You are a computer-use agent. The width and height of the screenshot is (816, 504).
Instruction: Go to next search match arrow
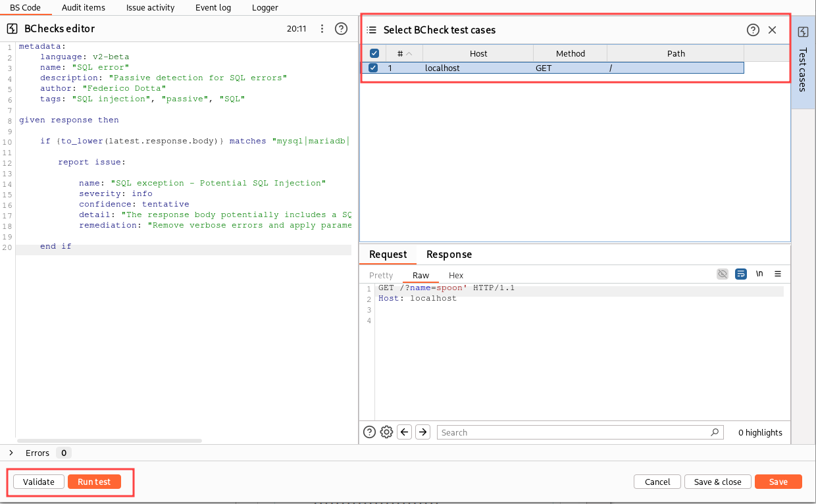[x=423, y=432]
